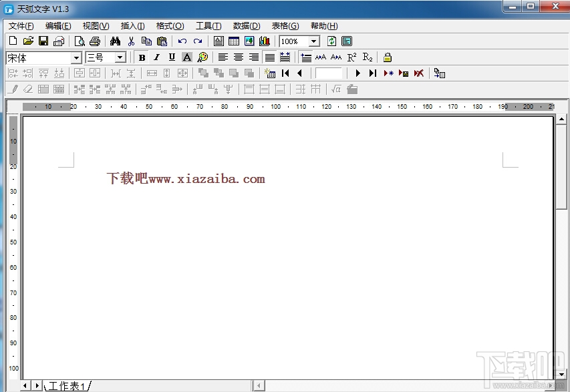Add a new record with the red arrow-star icon
570x392 pixels.
389,73
